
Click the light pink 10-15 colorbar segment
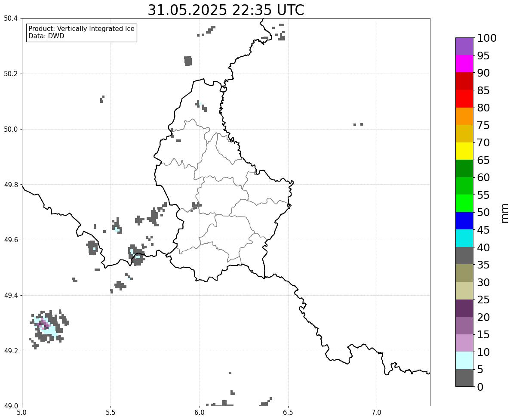464,343
